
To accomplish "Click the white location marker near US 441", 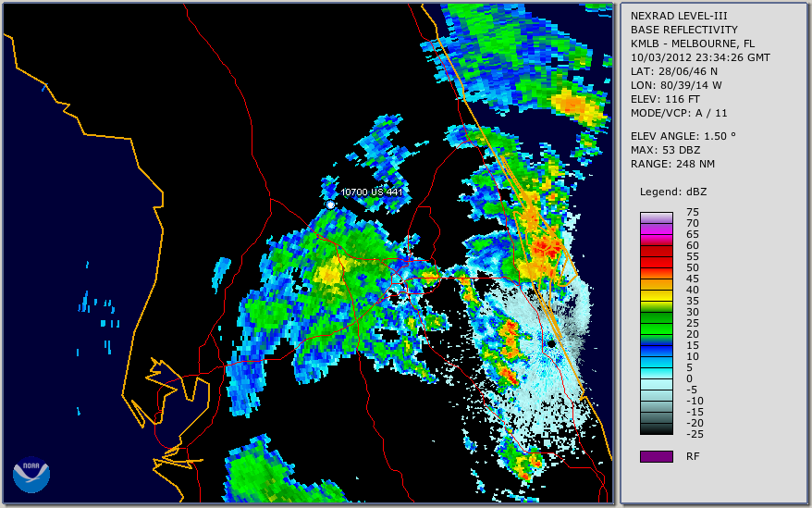I will click(330, 205).
